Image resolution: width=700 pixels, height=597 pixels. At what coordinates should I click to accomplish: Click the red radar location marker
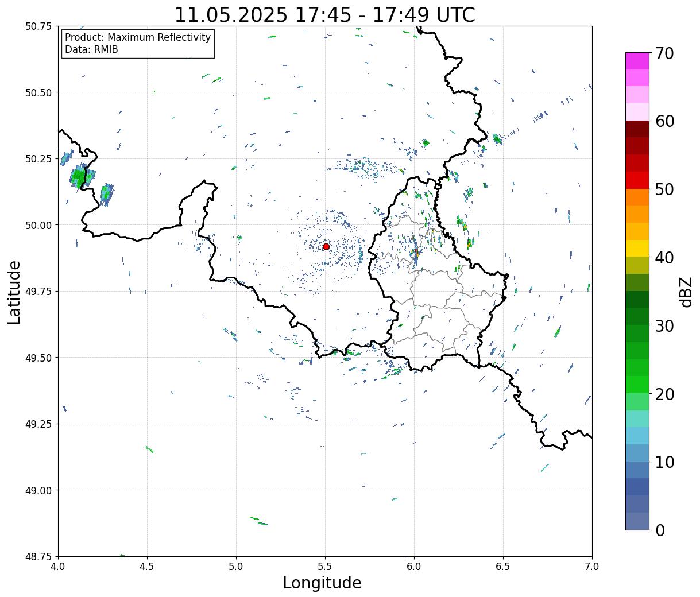(x=326, y=246)
